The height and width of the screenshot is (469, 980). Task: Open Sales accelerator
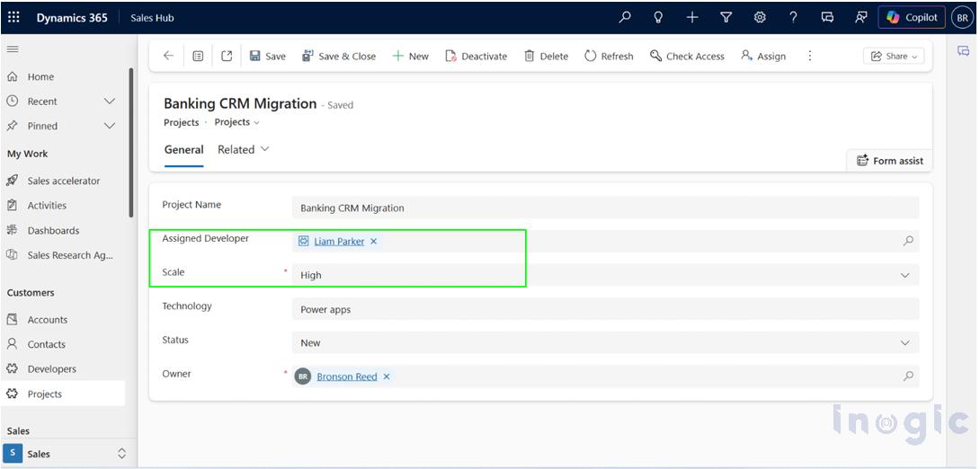tap(66, 181)
